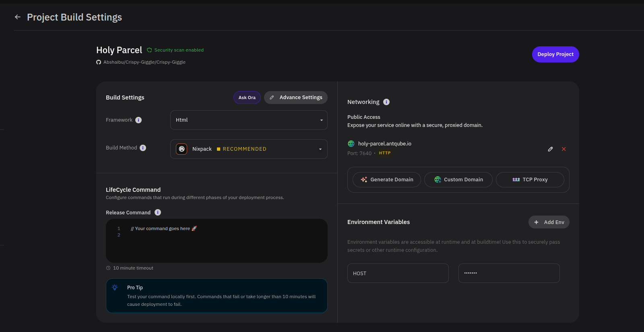Image resolution: width=644 pixels, height=332 pixels.
Task: Click the Public Access label
Action: 364,117
